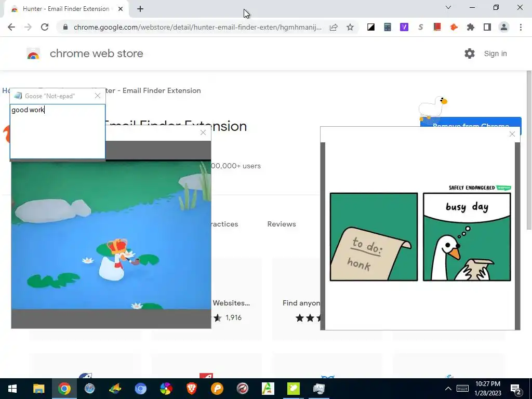
Task: Toggle the Chrome side panel
Action: coord(487,27)
